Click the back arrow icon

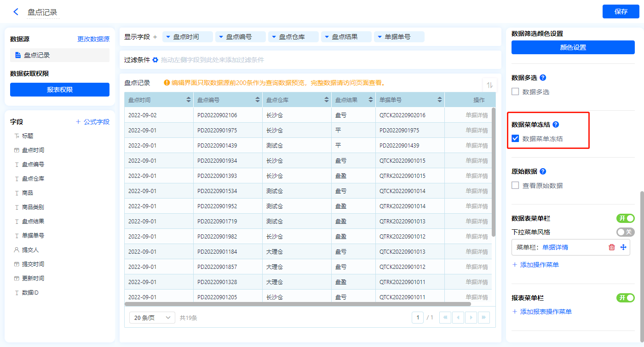coord(16,12)
